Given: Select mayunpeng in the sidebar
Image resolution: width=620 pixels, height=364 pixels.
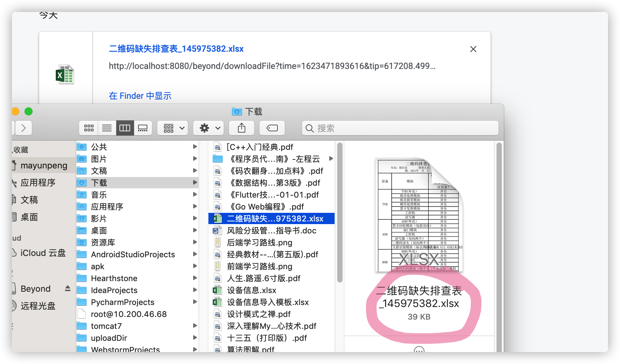Looking at the screenshot, I should tap(44, 165).
